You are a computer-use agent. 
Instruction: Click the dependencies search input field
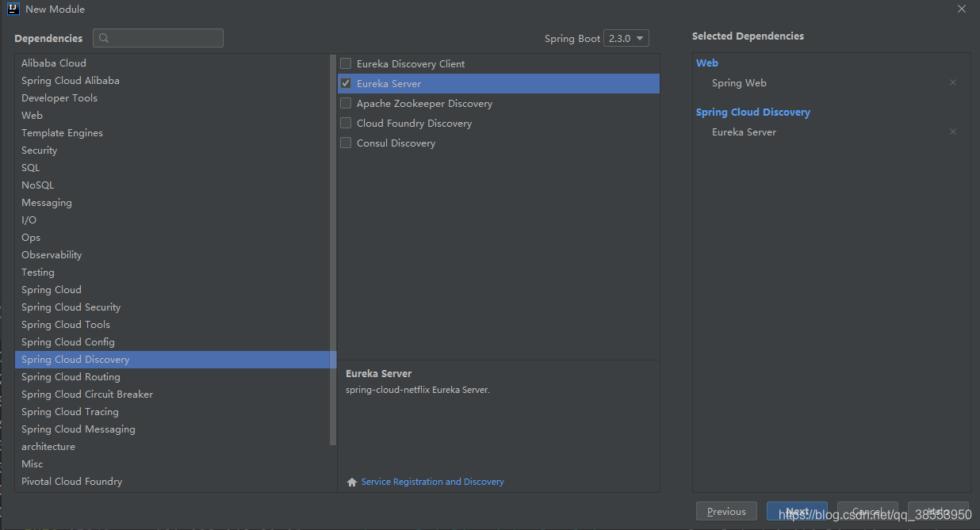[x=158, y=38]
